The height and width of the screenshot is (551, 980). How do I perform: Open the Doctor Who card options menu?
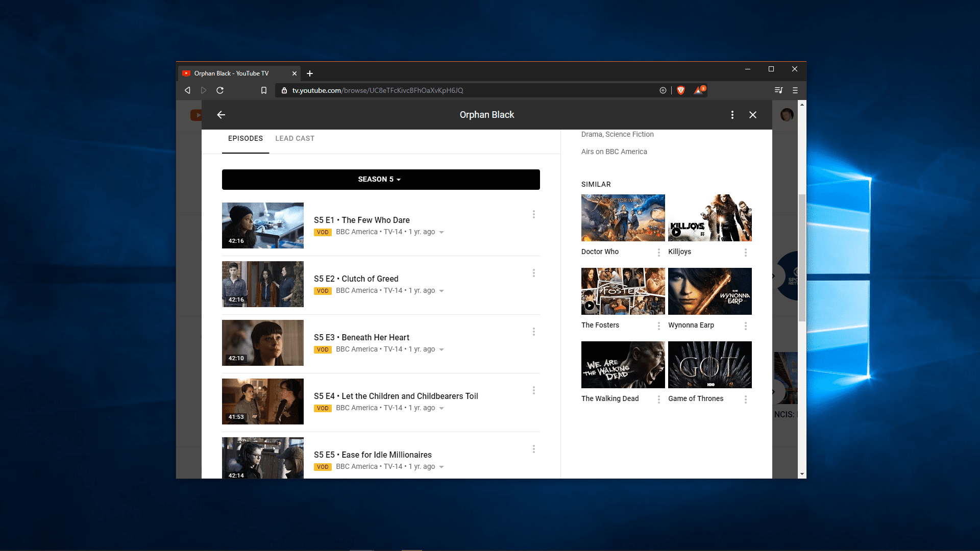[659, 253]
